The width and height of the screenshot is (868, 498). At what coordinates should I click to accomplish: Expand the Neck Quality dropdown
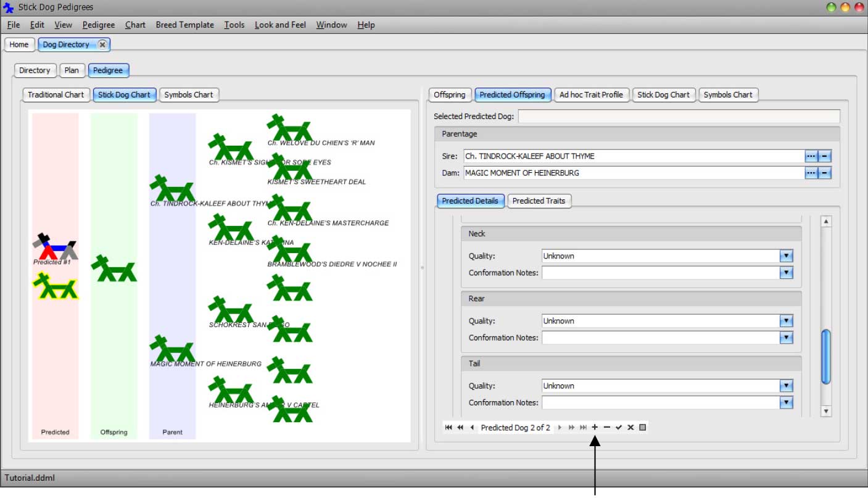tap(786, 256)
